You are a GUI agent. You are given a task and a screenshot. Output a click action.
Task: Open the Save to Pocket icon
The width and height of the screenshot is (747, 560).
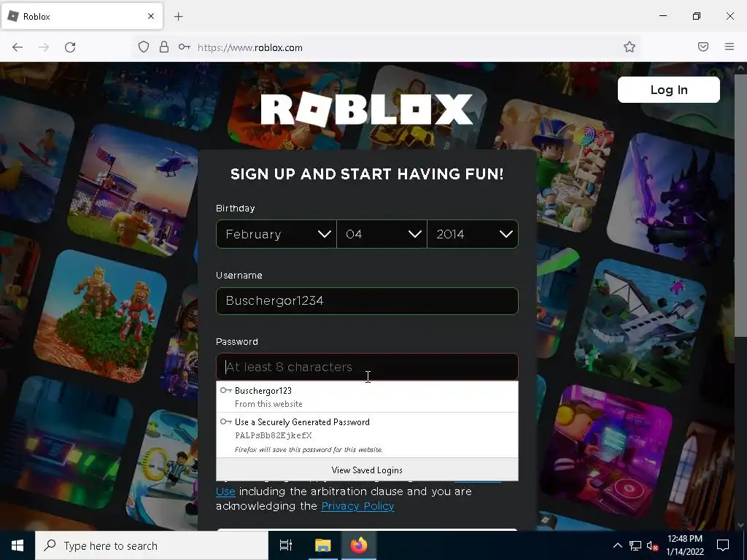(x=703, y=47)
